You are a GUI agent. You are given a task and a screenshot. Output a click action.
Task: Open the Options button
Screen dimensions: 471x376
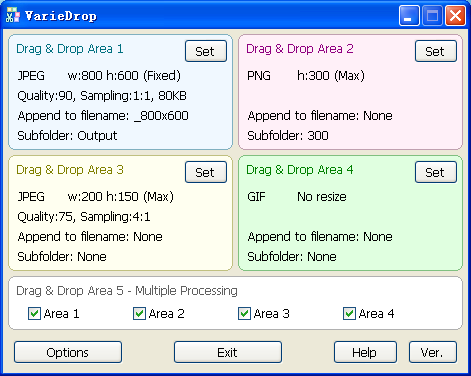(68, 352)
